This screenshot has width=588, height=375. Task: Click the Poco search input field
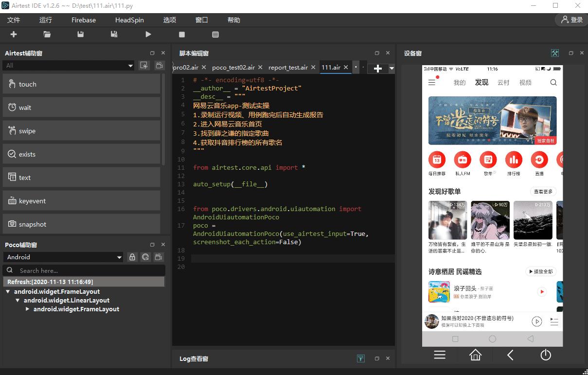[x=88, y=270]
